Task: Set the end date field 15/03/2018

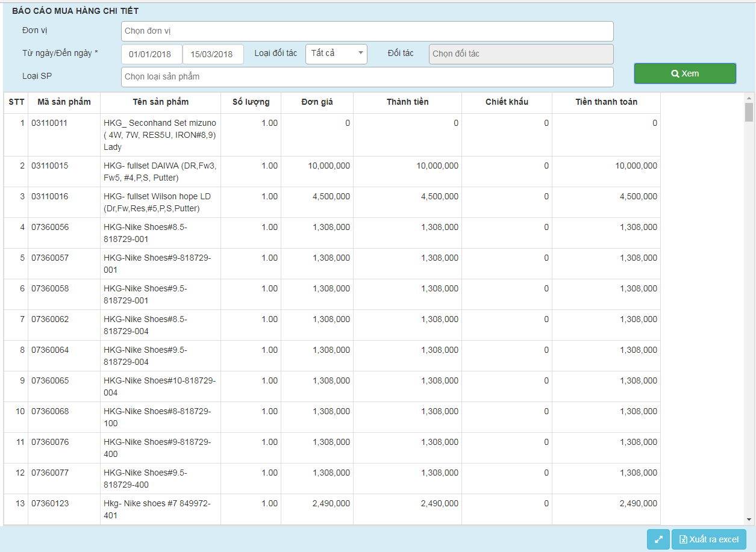Action: (213, 54)
